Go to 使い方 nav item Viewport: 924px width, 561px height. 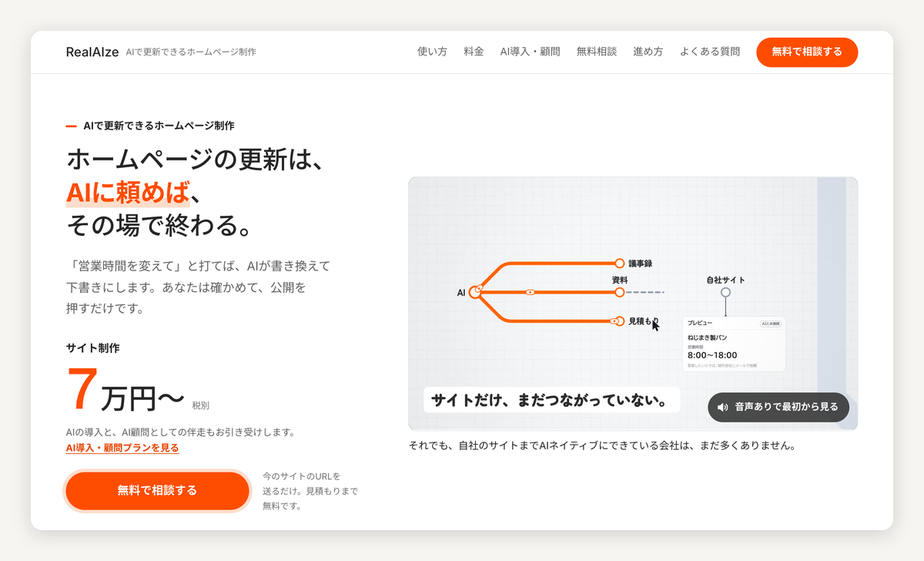[x=432, y=52]
